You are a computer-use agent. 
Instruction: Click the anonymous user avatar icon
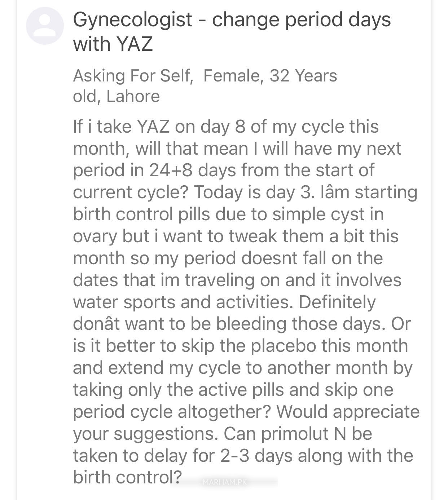(x=45, y=26)
